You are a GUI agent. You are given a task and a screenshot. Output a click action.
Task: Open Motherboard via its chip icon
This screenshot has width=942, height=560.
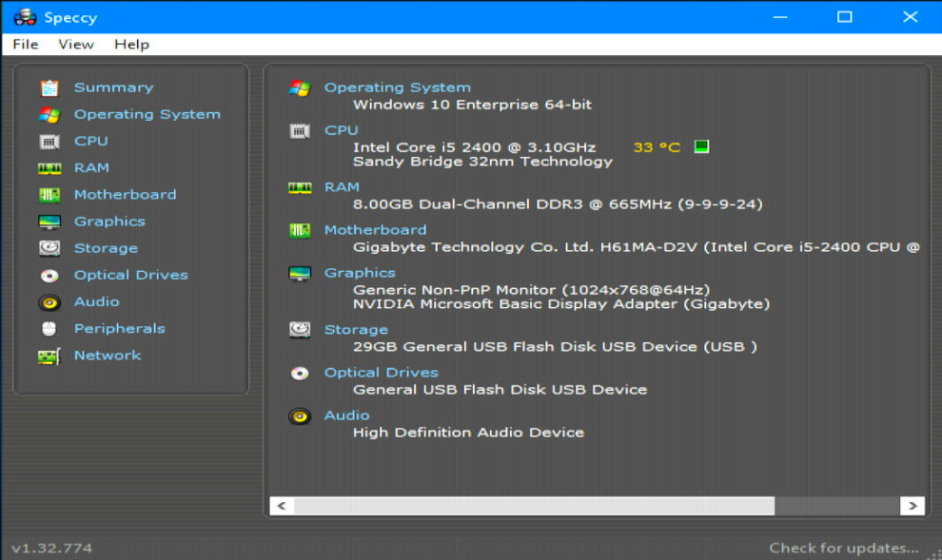(x=48, y=194)
